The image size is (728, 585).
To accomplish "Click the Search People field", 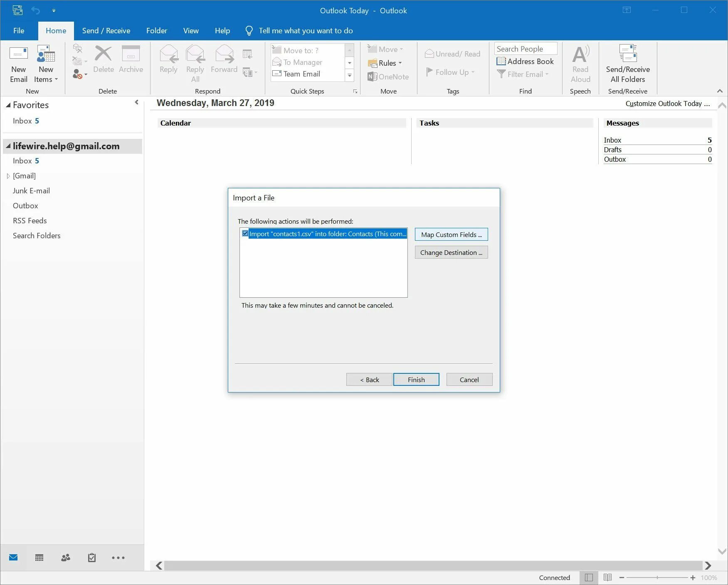I will point(526,49).
